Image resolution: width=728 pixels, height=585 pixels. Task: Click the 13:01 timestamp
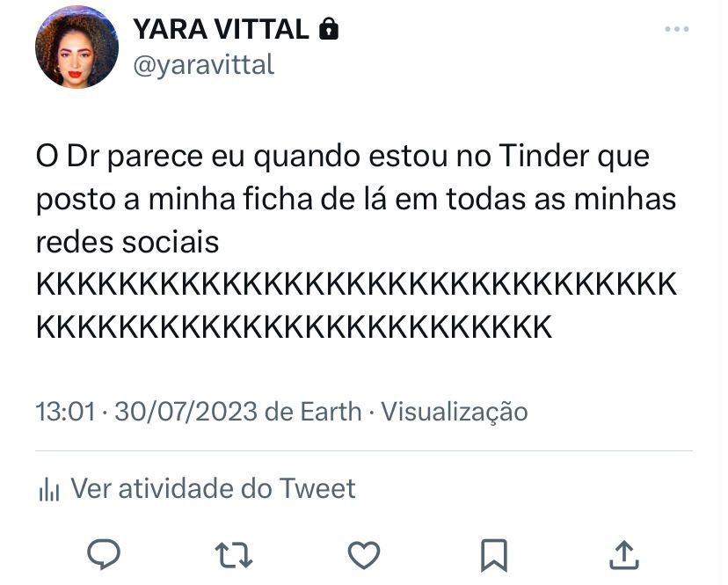[63, 411]
